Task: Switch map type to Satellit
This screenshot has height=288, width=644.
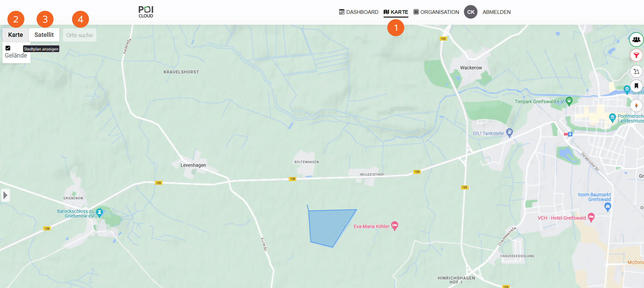Action: click(44, 35)
